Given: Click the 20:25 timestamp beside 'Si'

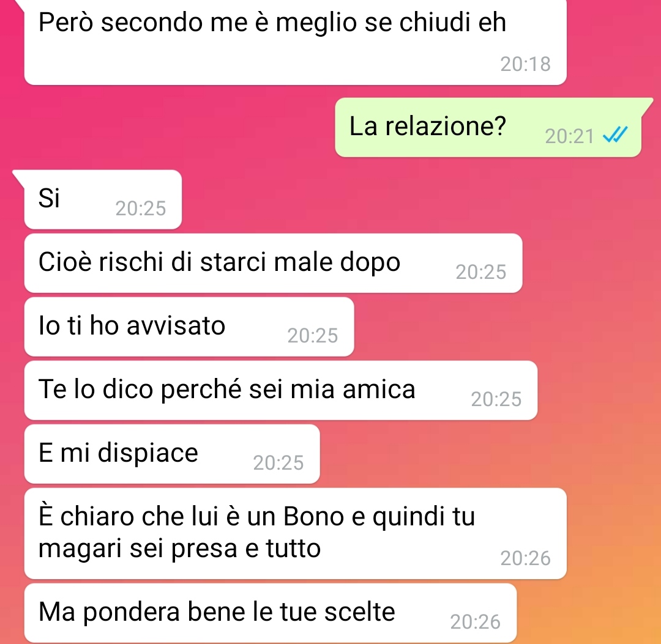Looking at the screenshot, I should [x=141, y=209].
